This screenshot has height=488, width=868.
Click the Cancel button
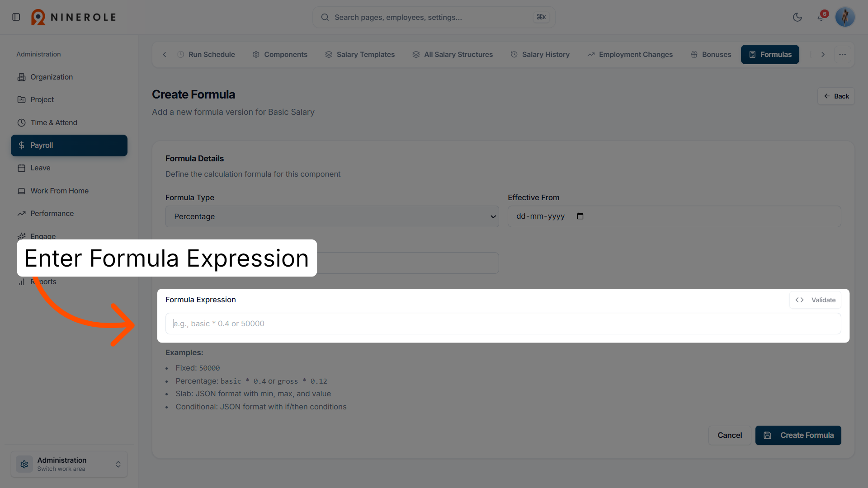[x=730, y=435]
